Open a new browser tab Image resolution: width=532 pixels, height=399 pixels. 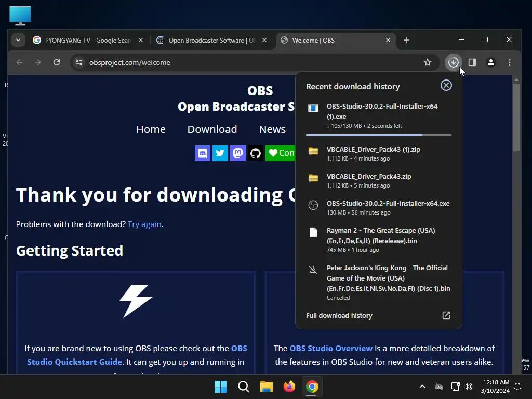click(406, 41)
